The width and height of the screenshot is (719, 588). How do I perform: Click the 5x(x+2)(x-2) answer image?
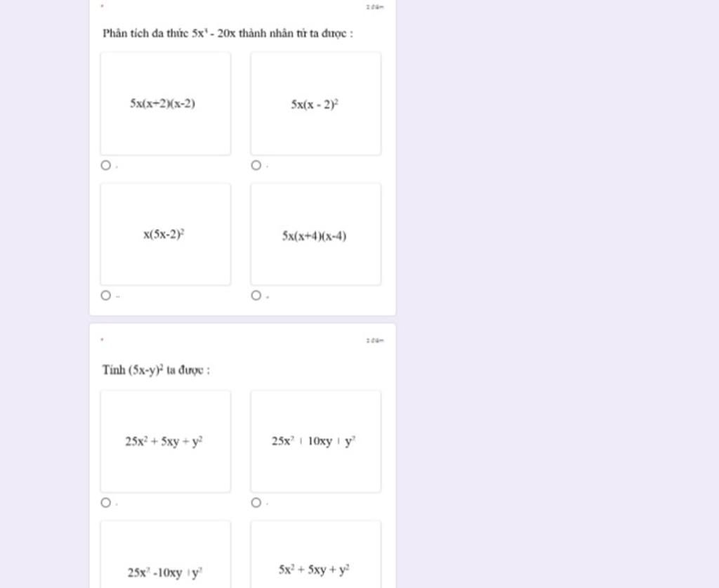coord(166,103)
